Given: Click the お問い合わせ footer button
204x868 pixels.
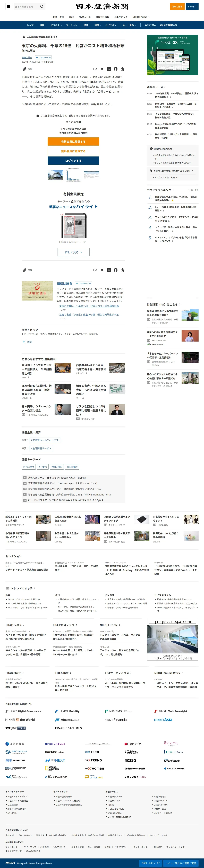Looking at the screenshot, I should click(x=150, y=863).
